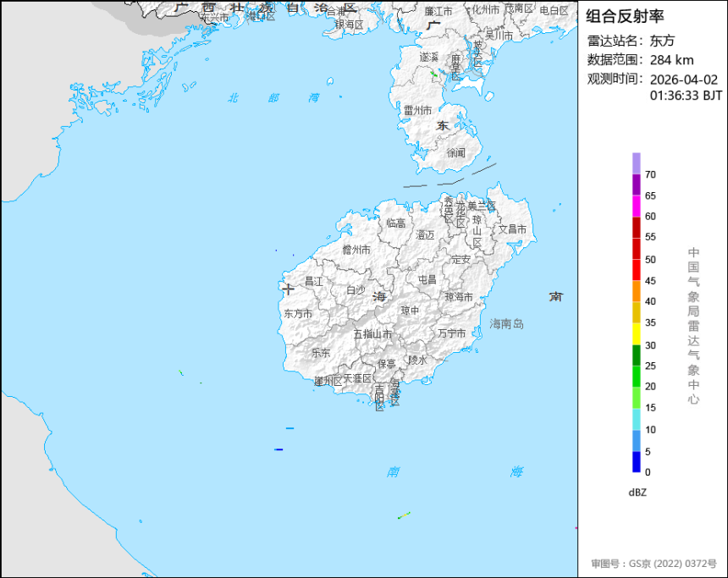Click the 陵水 county label

(x=417, y=360)
